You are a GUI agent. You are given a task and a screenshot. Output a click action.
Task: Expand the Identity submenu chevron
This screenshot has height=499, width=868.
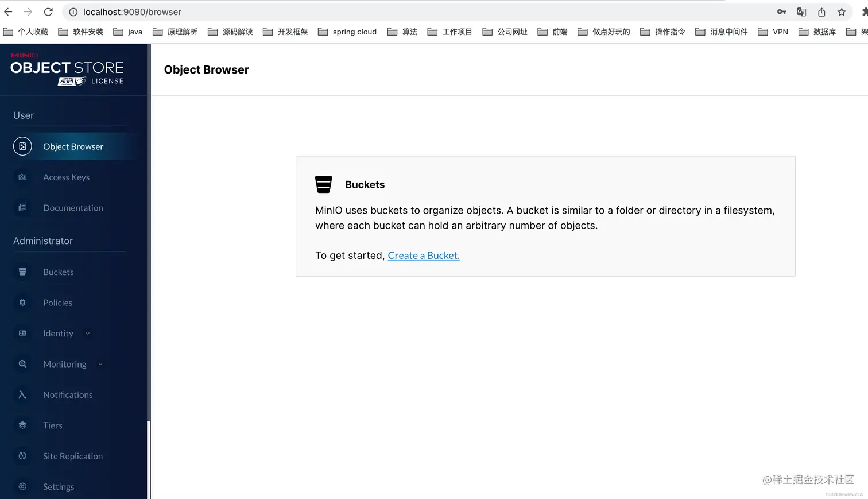click(x=88, y=334)
